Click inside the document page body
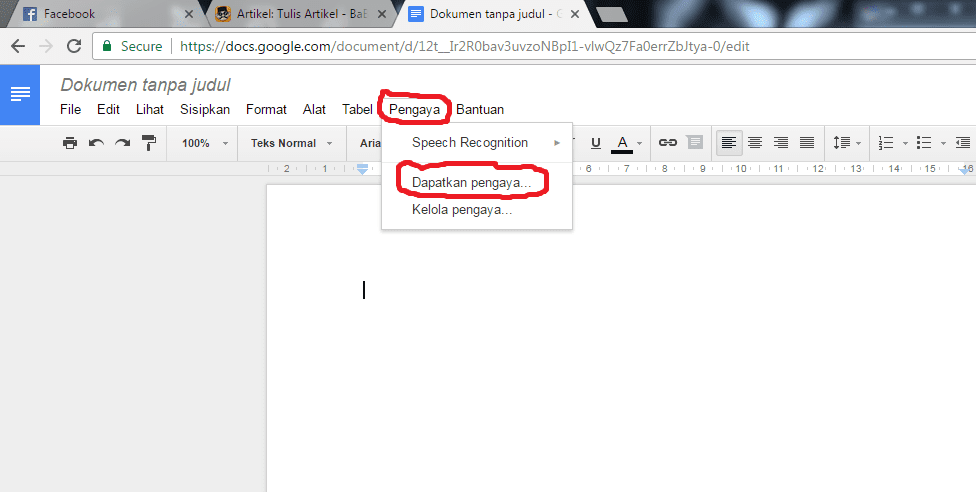 coord(621,338)
